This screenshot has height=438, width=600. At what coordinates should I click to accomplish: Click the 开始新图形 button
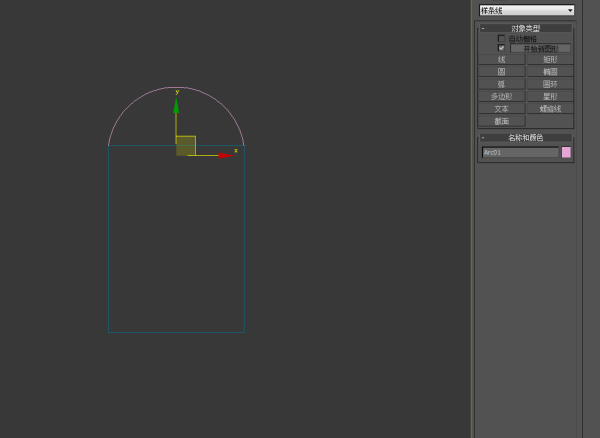point(541,49)
